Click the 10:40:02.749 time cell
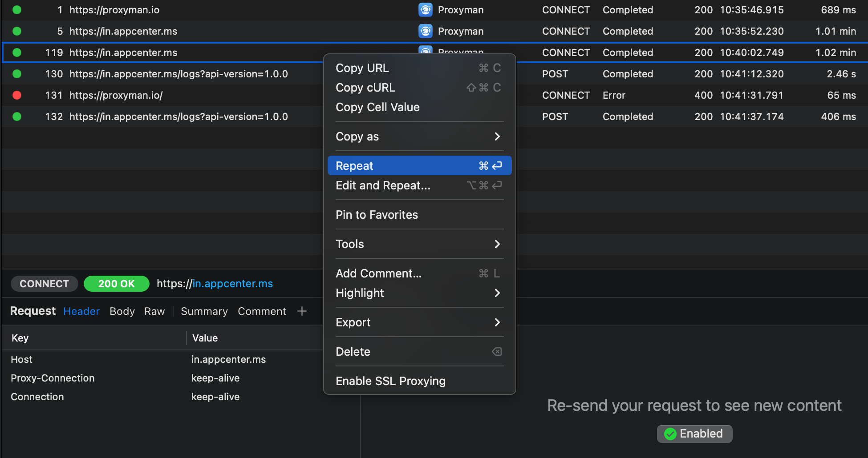 (x=752, y=52)
